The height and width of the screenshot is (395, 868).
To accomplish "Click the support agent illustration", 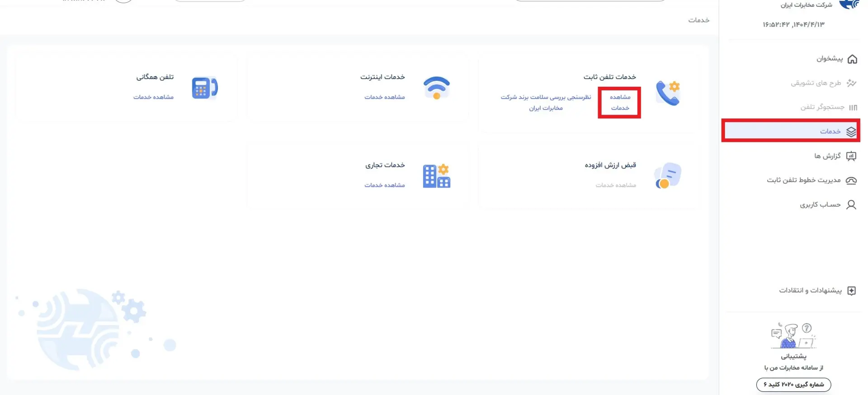I will point(793,335).
